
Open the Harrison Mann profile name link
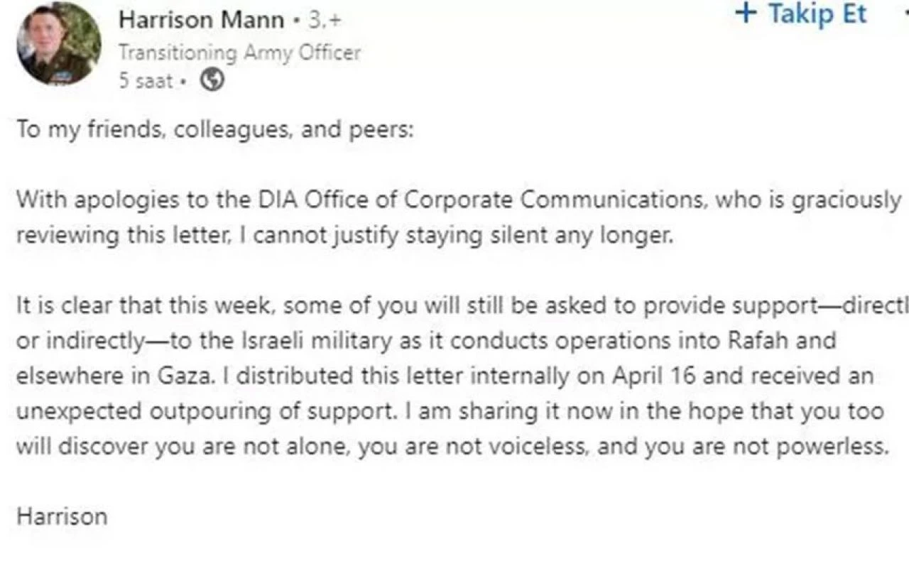202,20
